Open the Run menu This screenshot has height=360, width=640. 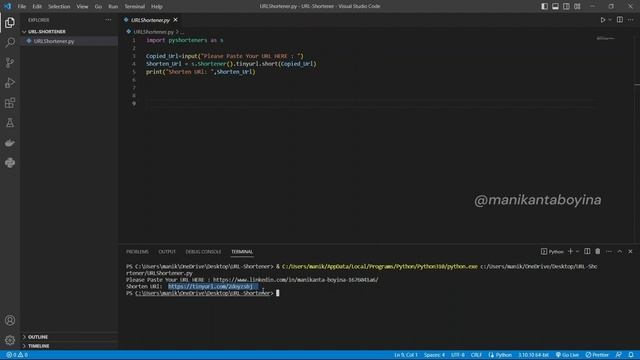(x=113, y=7)
